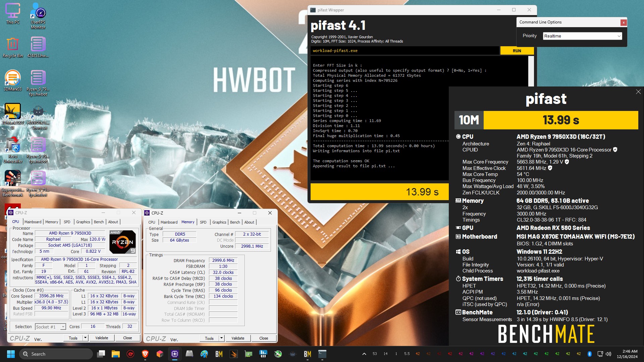Click Validate in left CPU-Z window
The image size is (644, 362).
pyautogui.click(x=102, y=338)
